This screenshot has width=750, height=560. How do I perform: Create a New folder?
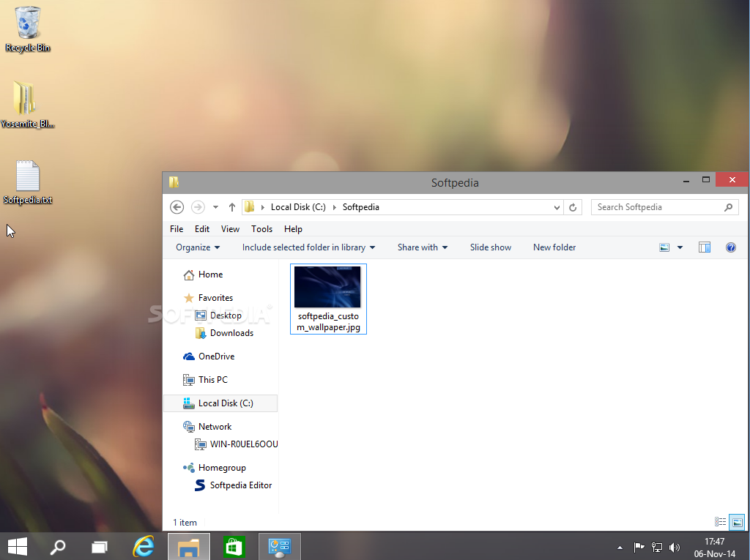coord(554,247)
